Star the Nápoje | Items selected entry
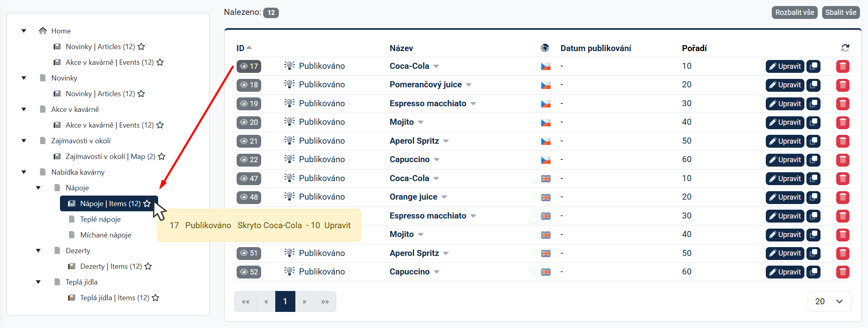Viewport: 868px width, 328px height. [x=147, y=204]
